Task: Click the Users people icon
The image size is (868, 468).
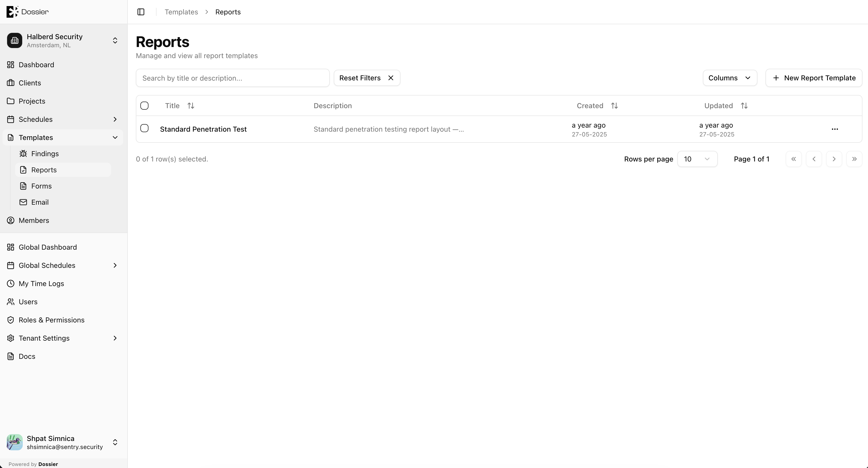Action: [11, 302]
